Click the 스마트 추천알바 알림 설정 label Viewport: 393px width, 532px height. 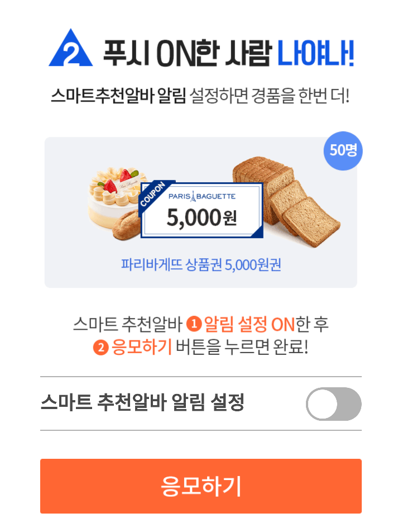(142, 403)
